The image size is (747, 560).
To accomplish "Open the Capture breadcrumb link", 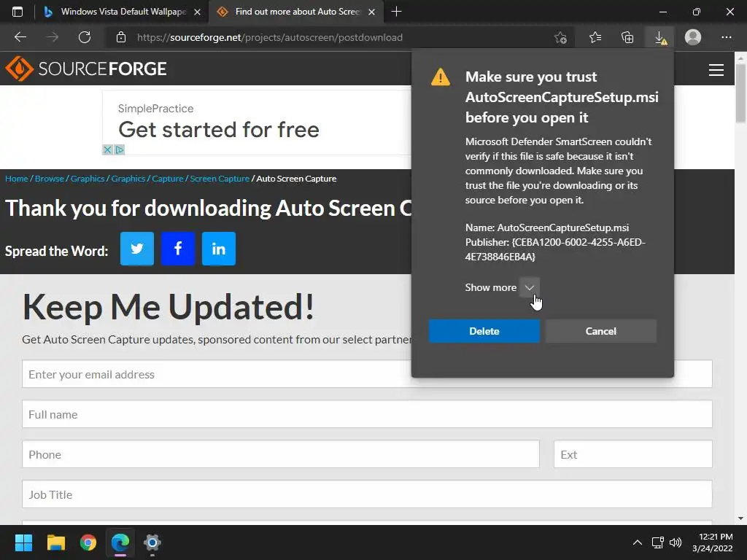I will [167, 179].
